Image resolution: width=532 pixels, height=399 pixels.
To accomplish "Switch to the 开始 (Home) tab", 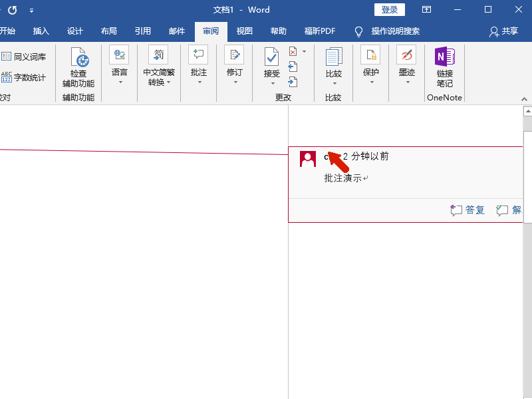I will pos(7,31).
